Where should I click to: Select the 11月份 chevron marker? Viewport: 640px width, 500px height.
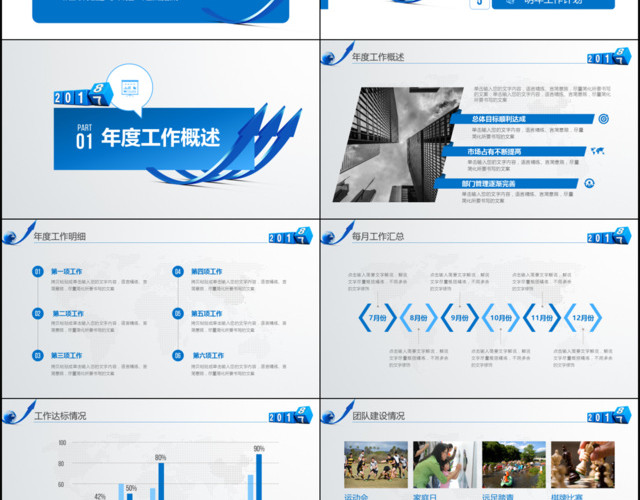pos(542,318)
